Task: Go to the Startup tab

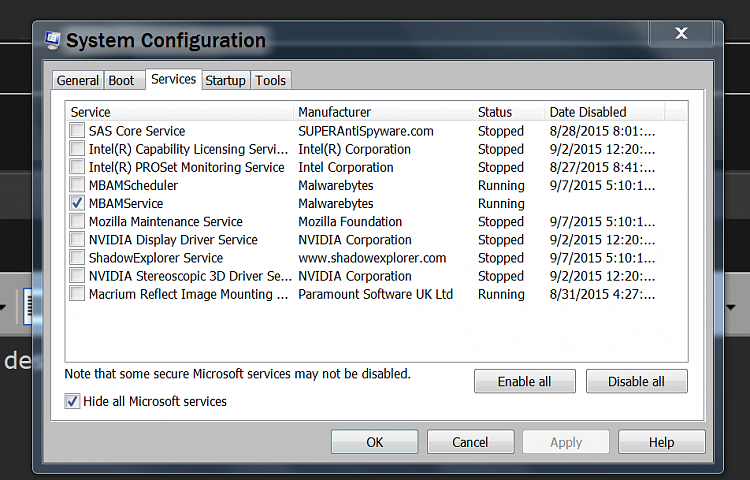Action: pyautogui.click(x=225, y=80)
